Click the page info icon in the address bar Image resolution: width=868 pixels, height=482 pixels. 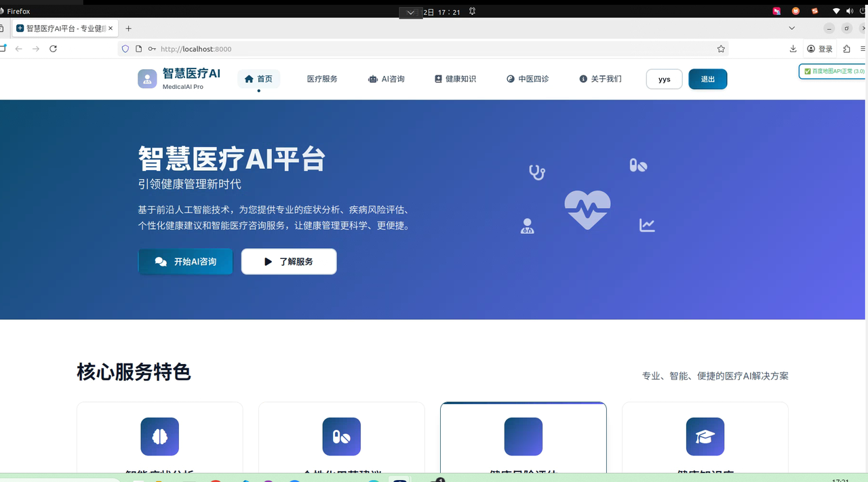pos(139,49)
